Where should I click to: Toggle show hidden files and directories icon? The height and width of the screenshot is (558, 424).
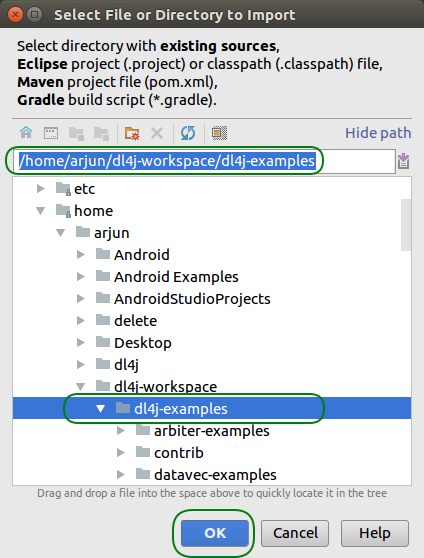[219, 133]
